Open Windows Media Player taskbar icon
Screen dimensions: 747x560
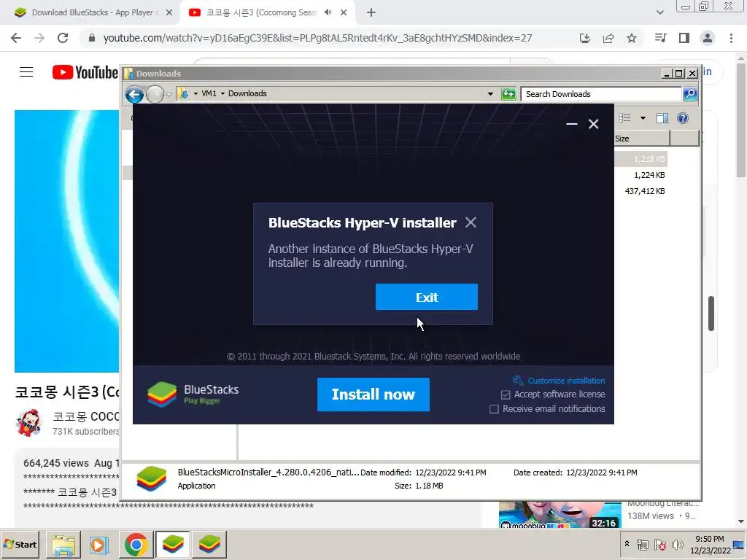click(99, 545)
